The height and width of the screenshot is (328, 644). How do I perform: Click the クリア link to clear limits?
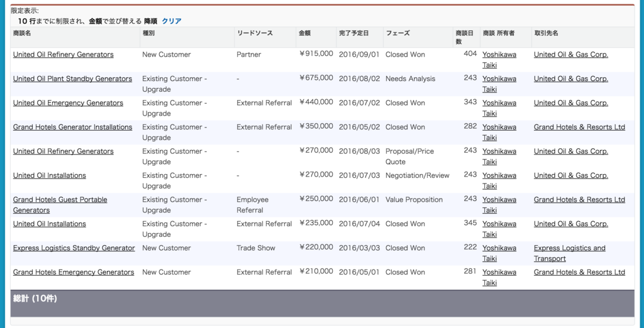click(172, 21)
